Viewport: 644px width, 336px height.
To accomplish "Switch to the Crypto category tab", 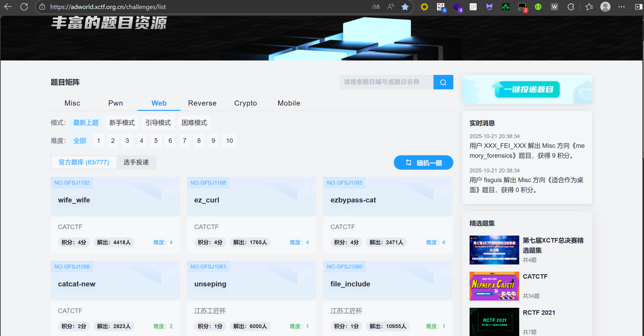I will [245, 103].
